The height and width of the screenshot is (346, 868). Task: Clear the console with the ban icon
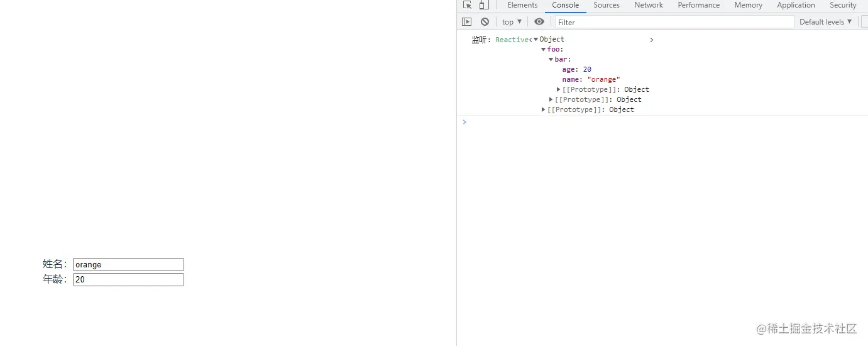[485, 21]
